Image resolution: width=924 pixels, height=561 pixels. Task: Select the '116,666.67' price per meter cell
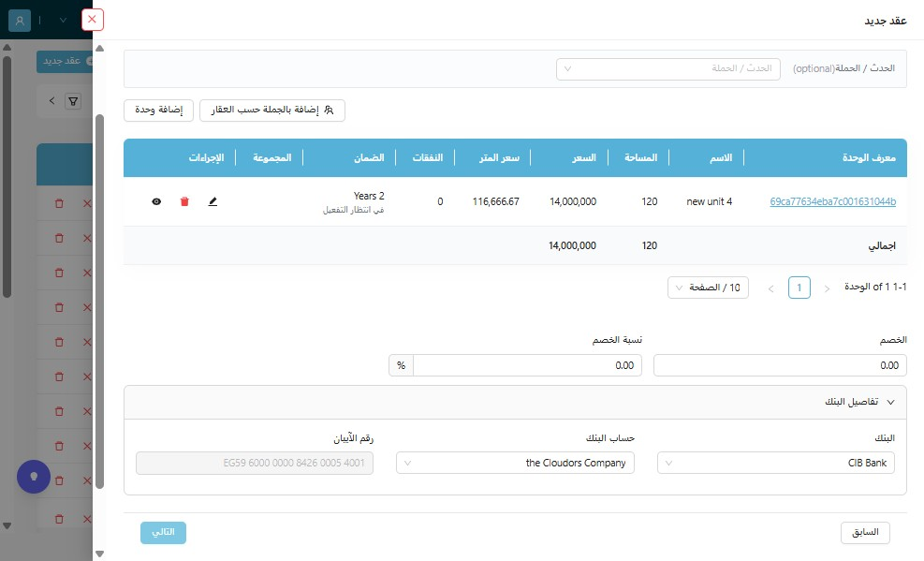coord(495,201)
